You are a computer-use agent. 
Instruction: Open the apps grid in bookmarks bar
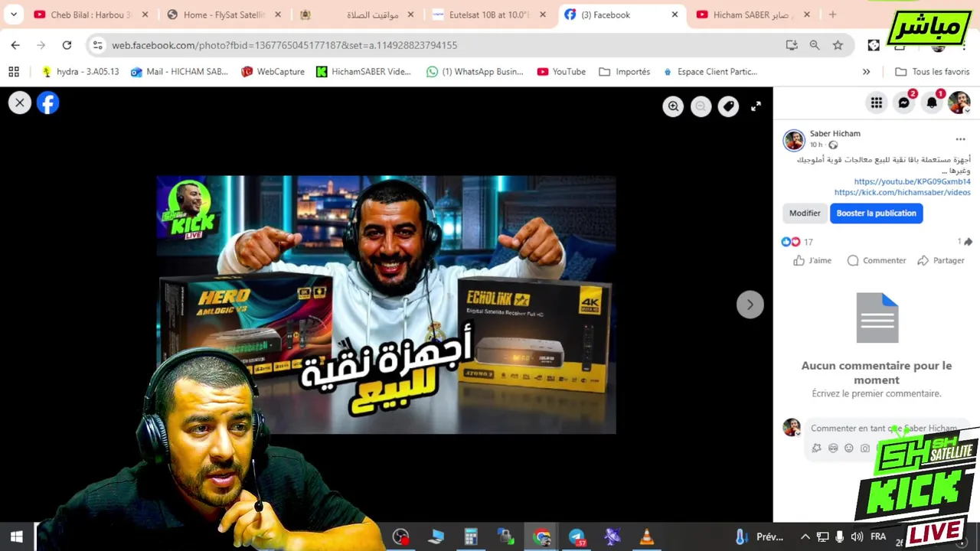point(14,71)
